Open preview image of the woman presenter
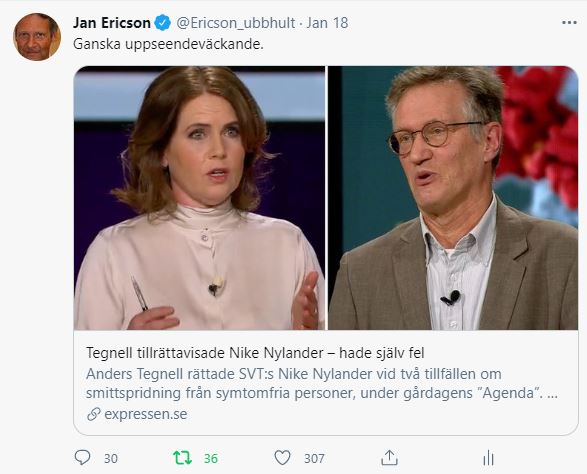587x474 pixels. click(200, 198)
